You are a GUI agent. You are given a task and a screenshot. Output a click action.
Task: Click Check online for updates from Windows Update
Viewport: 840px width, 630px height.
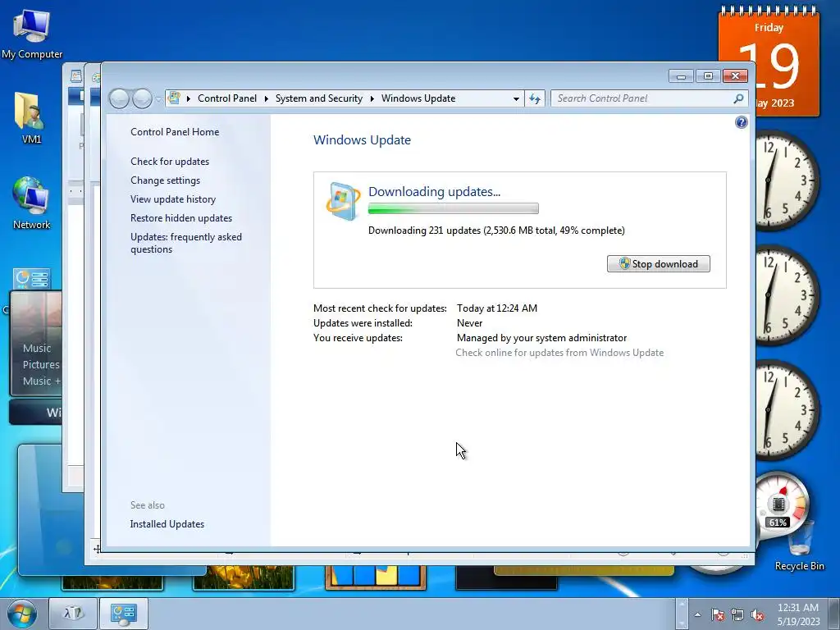pos(559,353)
